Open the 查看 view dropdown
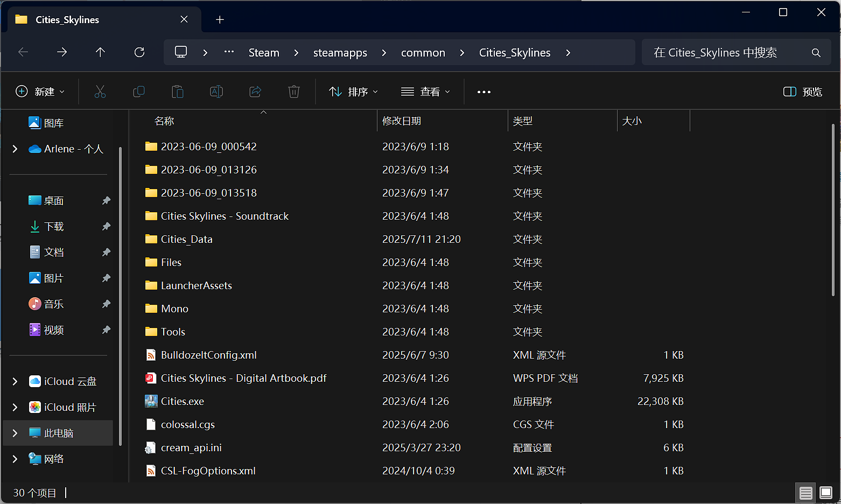 [425, 92]
